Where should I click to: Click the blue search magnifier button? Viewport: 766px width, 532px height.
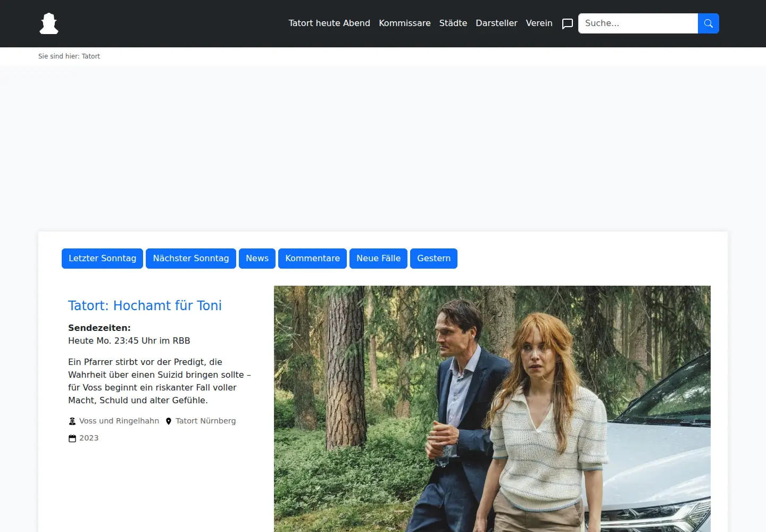click(x=708, y=23)
